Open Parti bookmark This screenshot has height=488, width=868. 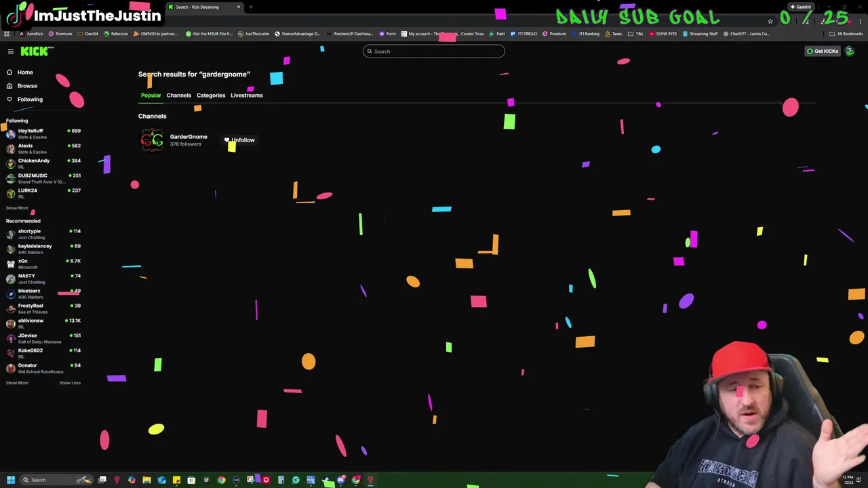tap(497, 34)
